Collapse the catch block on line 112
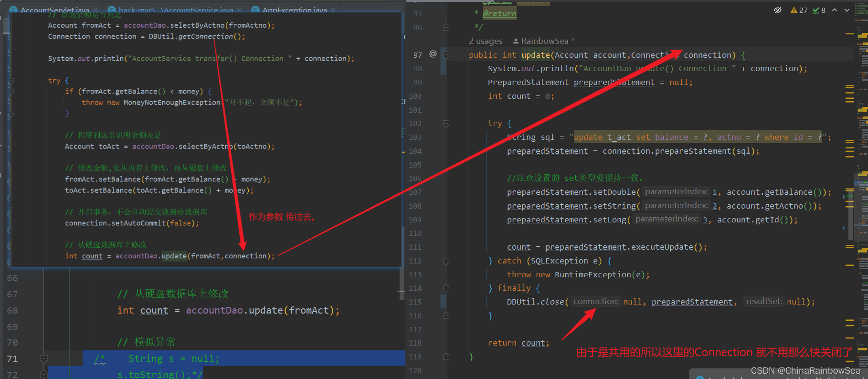This screenshot has height=379, width=868. click(x=446, y=261)
